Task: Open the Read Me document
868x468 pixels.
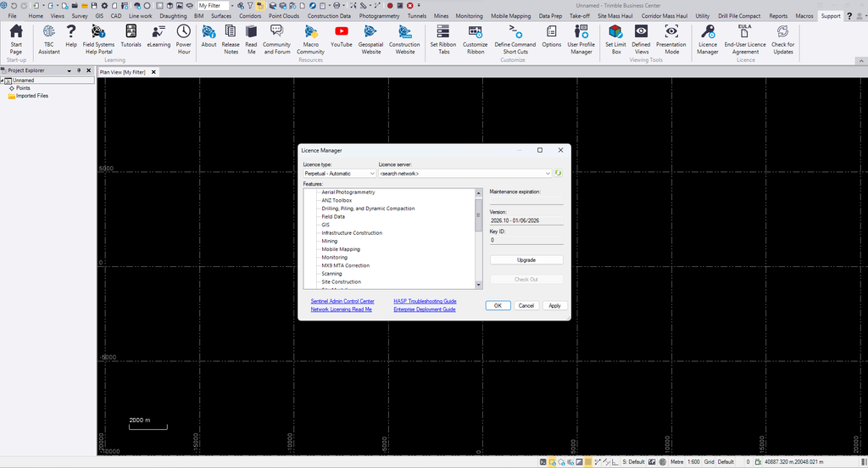Action: coord(251,39)
